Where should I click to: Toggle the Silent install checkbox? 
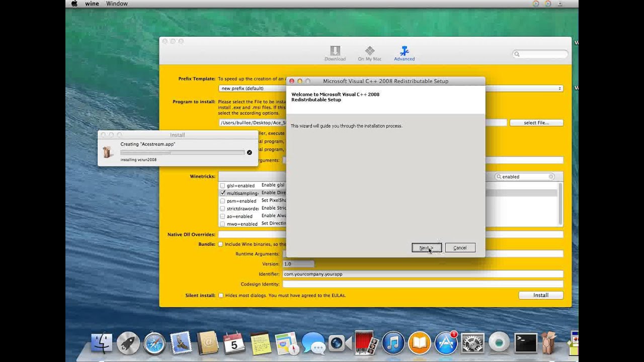220,296
